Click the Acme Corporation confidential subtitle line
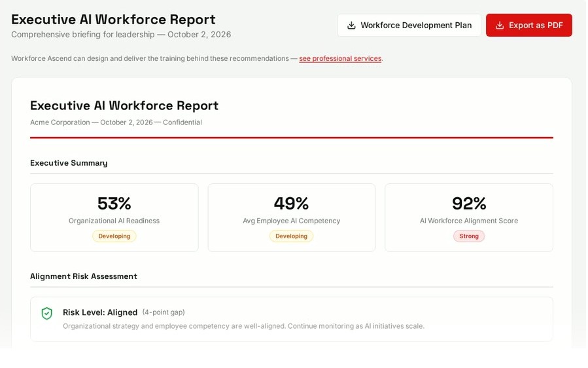588x368 pixels. 116,122
